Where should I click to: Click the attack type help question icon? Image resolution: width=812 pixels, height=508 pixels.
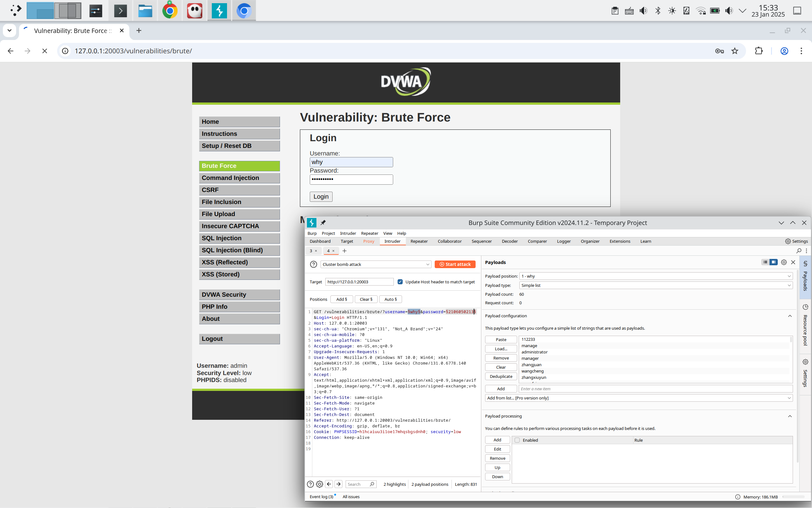313,264
